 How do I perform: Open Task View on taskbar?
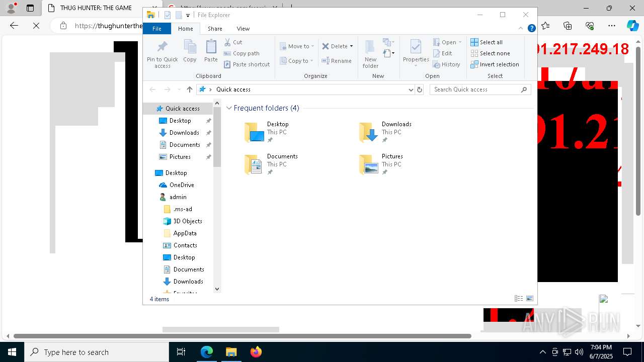coord(181,352)
